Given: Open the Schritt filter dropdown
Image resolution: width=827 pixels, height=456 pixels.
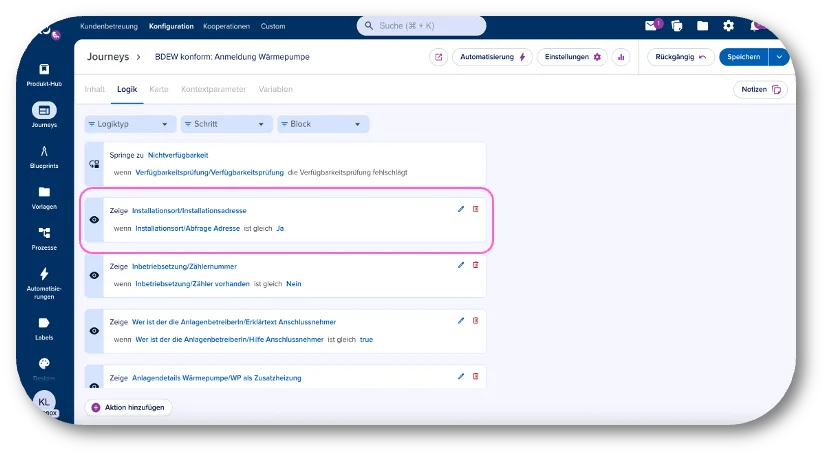Looking at the screenshot, I should pos(226,124).
